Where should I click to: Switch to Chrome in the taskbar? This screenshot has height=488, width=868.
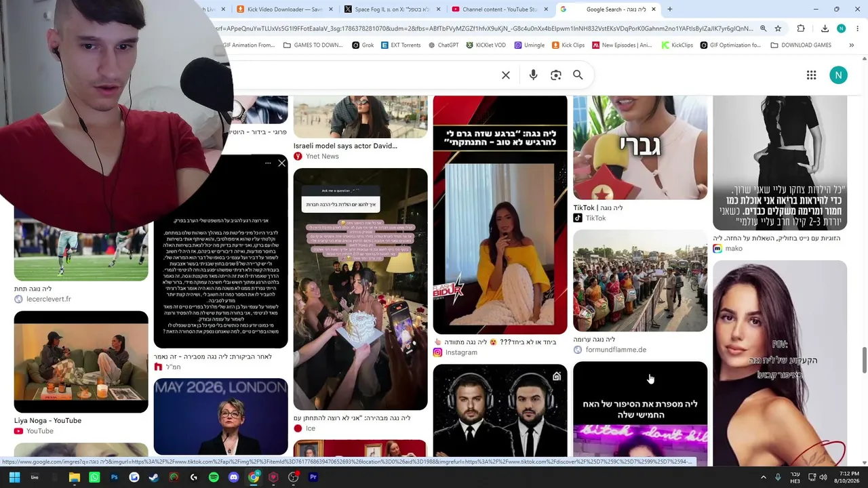tap(253, 477)
